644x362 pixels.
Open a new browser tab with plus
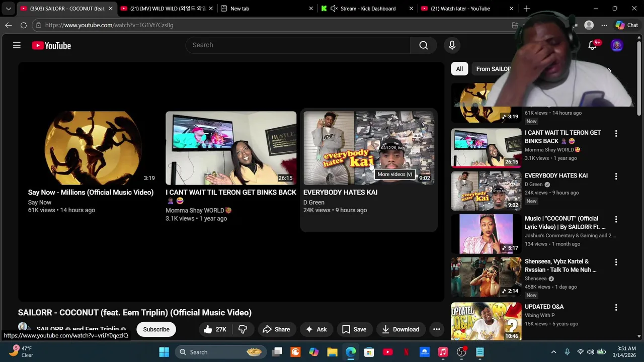coord(526,9)
